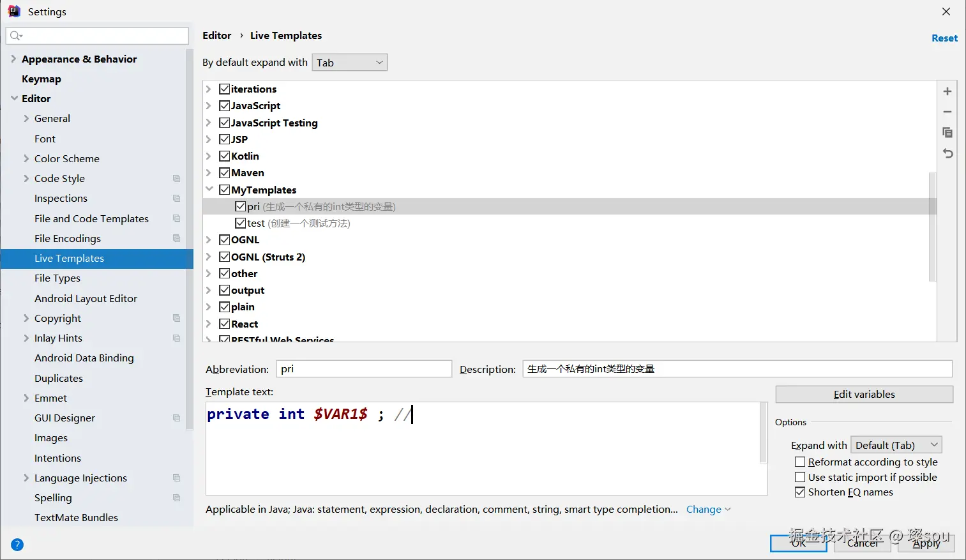Click the Abbreviation input field

click(x=364, y=368)
